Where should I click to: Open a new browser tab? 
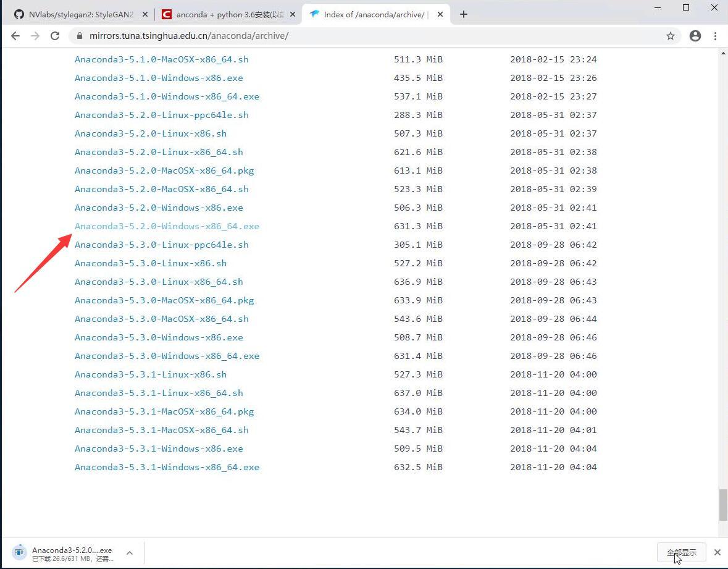coord(463,14)
